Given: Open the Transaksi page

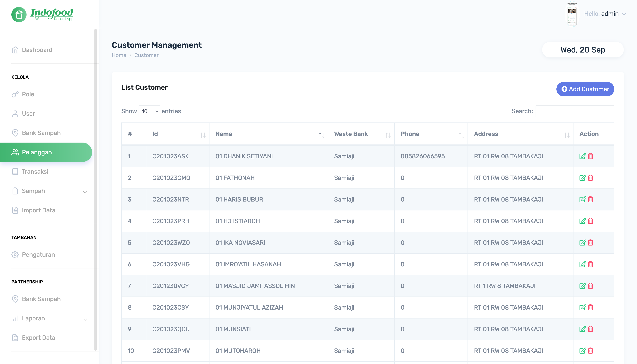Looking at the screenshot, I should coord(30,172).
